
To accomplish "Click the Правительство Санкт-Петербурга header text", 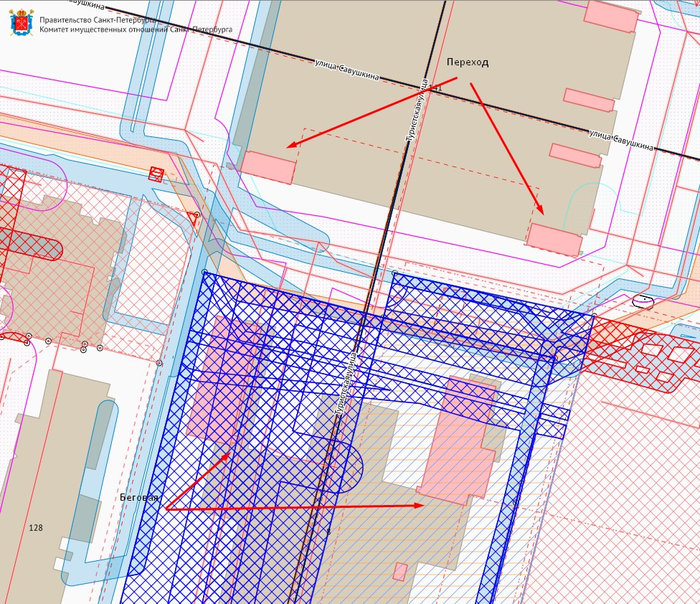I will [94, 21].
